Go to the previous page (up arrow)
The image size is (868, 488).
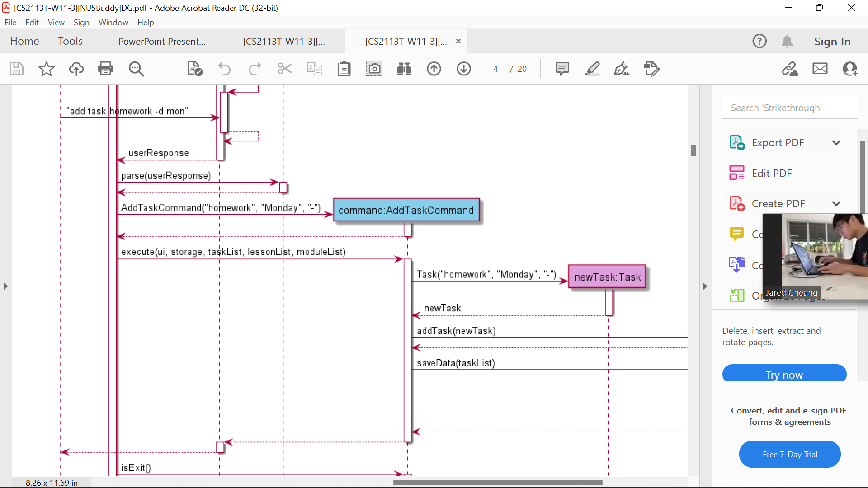(x=434, y=69)
